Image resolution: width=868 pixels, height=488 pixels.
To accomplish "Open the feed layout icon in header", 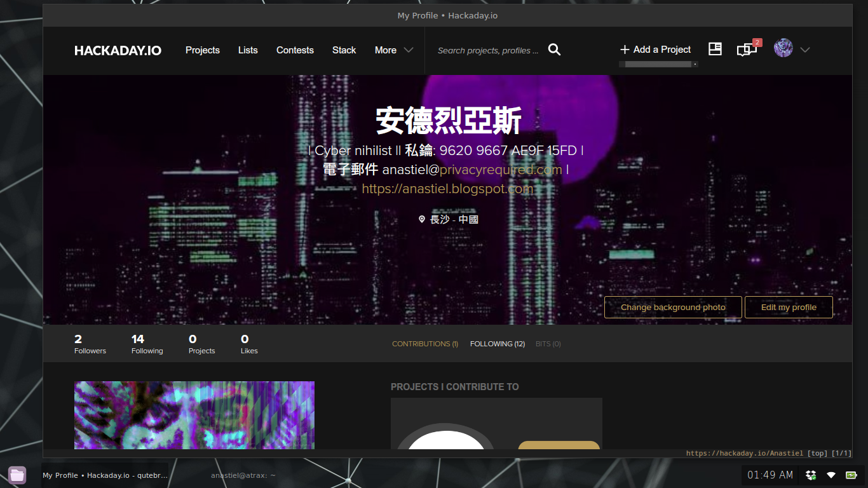I will (715, 50).
